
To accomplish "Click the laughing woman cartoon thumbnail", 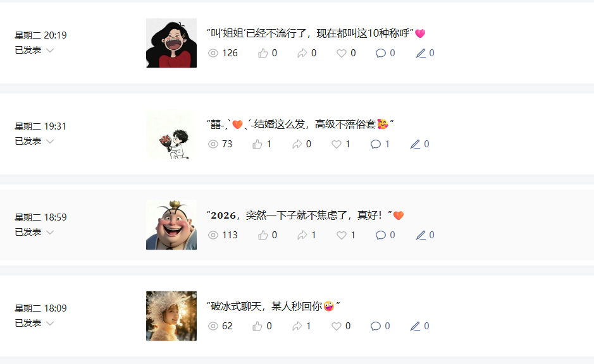I will pyautogui.click(x=171, y=43).
